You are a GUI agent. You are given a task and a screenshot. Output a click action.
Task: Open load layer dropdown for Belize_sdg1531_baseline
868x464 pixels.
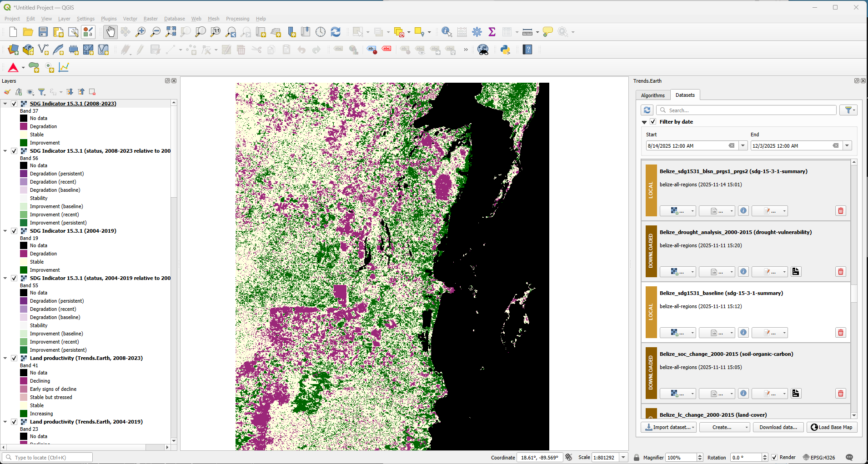(677, 333)
